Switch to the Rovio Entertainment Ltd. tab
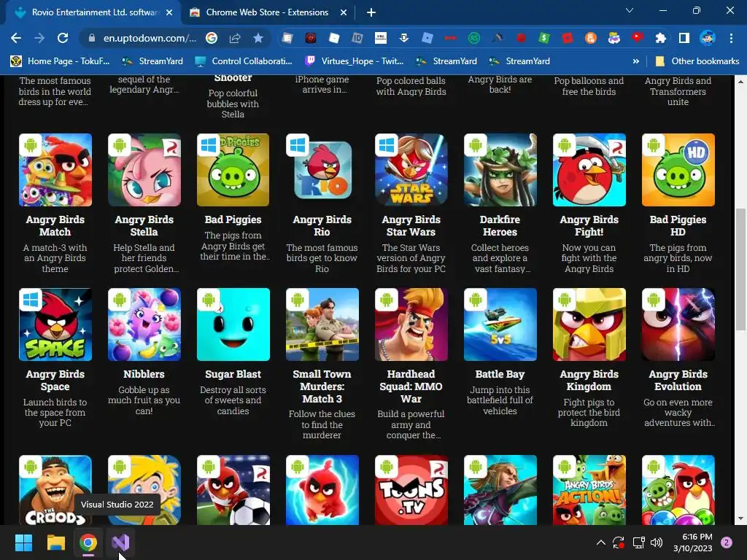747x560 pixels. (x=93, y=12)
